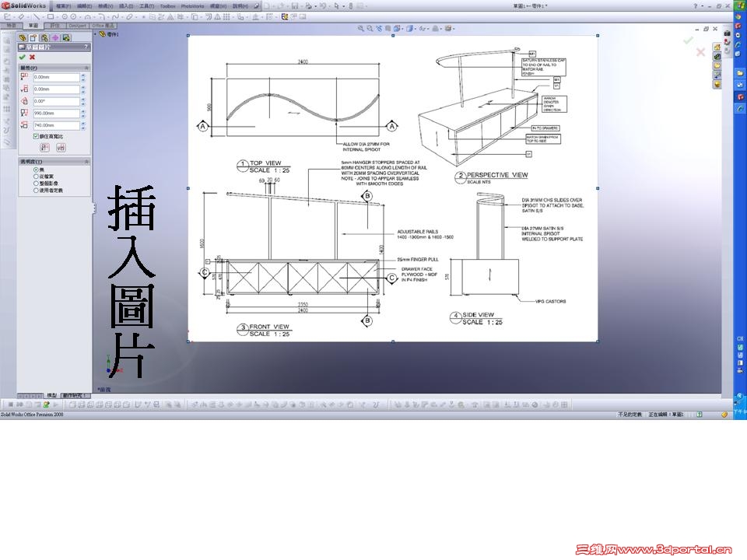The image size is (747, 560).
Task: Click '不足的定義' status bar text
Action: 630,415
